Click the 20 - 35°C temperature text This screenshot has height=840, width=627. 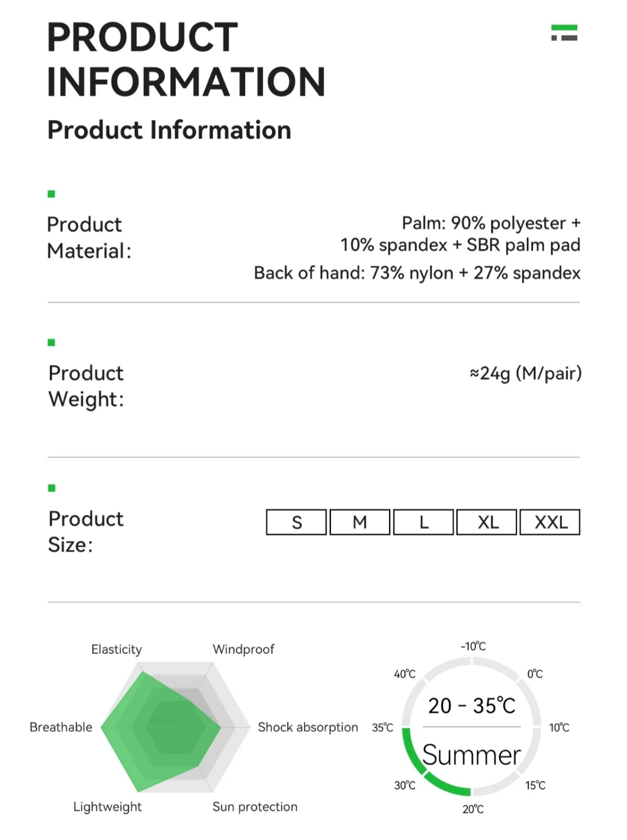472,706
